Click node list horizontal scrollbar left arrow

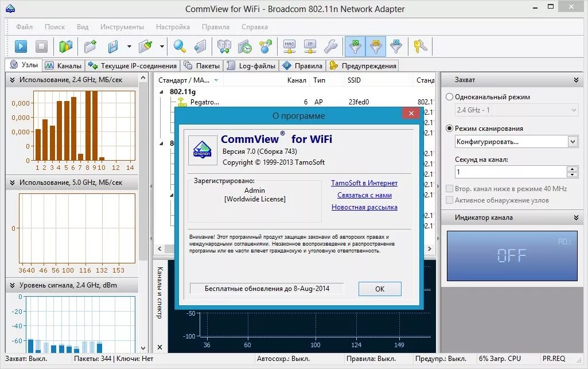159,248
